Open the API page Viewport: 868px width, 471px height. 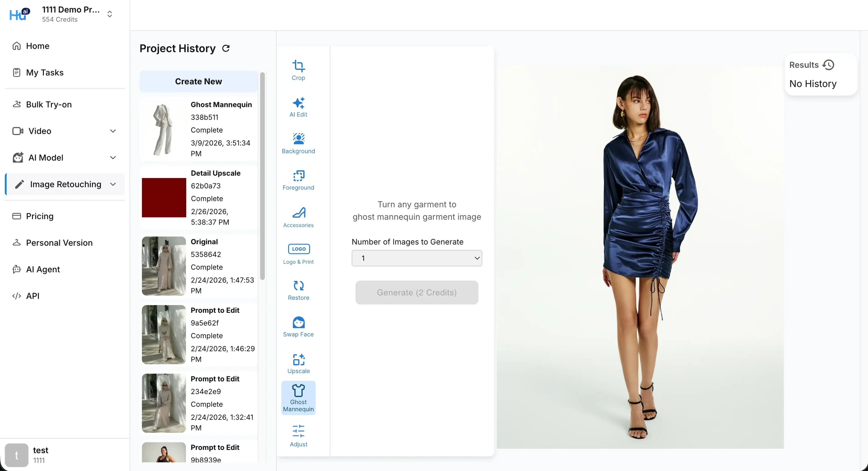tap(65, 296)
